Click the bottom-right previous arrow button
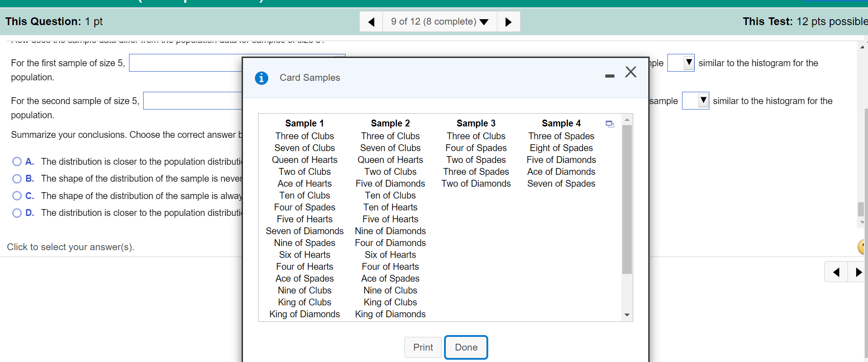This screenshot has width=868, height=362. [x=836, y=272]
